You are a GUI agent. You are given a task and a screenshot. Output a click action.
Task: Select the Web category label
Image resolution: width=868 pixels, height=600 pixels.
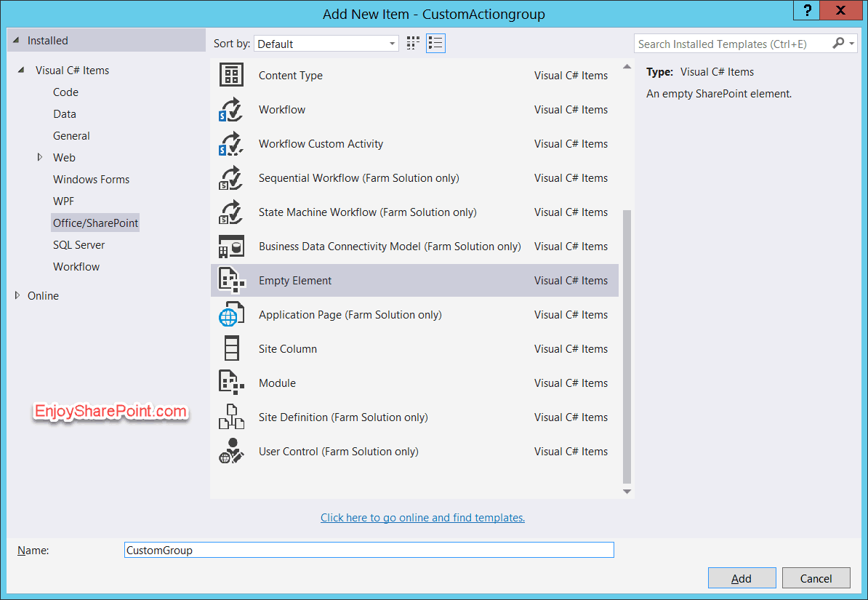pyautogui.click(x=64, y=157)
